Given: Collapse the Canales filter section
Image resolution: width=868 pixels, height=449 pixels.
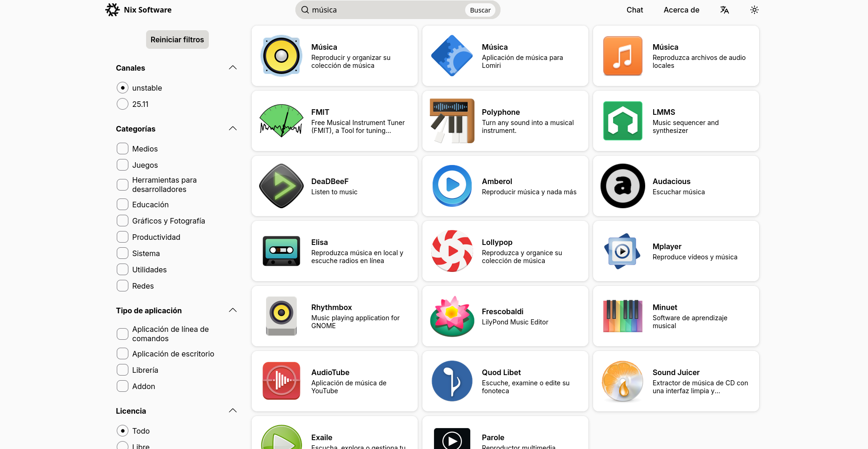Looking at the screenshot, I should click(x=233, y=68).
